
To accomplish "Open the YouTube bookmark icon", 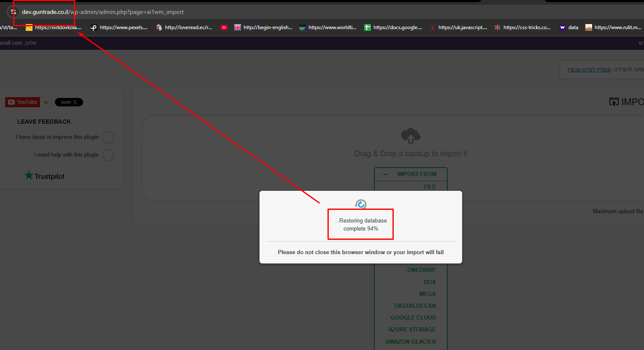I will click(224, 27).
